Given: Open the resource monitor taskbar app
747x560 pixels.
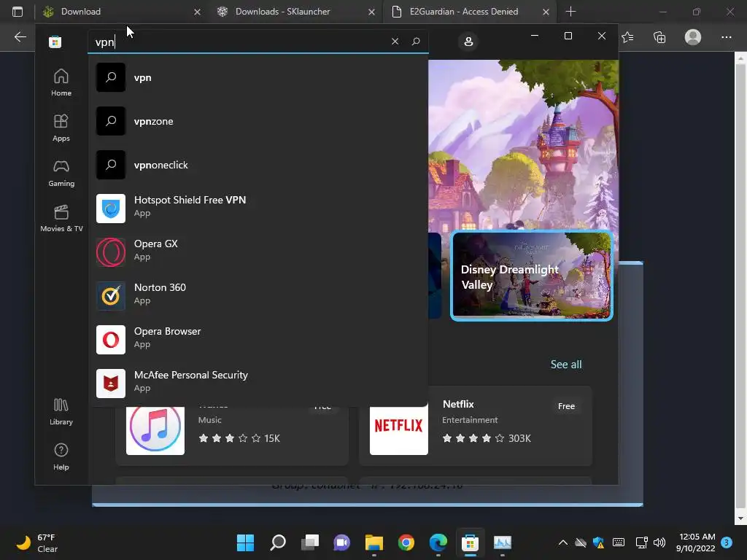Looking at the screenshot, I should (502, 542).
